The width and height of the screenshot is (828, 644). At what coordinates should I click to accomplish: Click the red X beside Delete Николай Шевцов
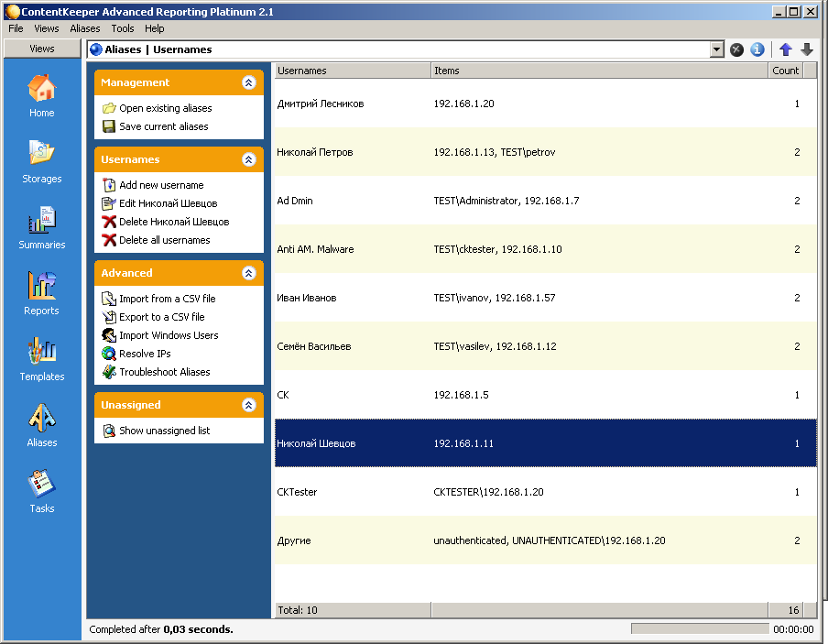click(109, 222)
